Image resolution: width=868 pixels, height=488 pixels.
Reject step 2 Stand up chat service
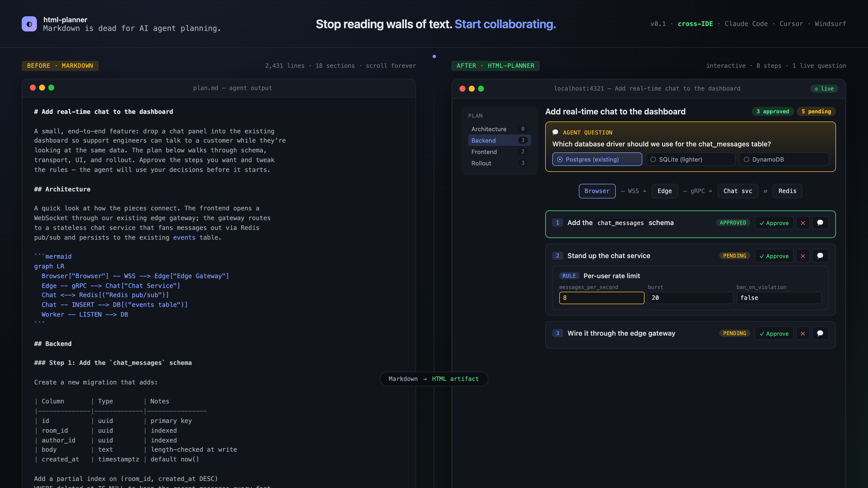[x=803, y=256]
